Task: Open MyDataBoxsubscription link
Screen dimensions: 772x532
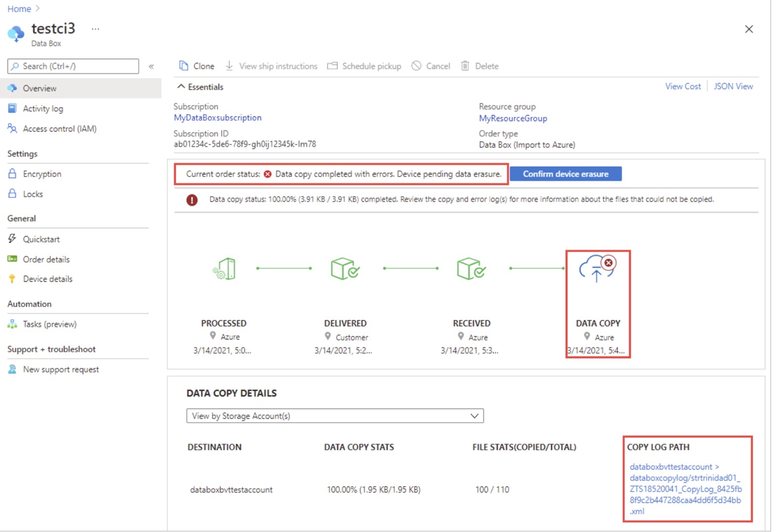Action: click(x=218, y=118)
